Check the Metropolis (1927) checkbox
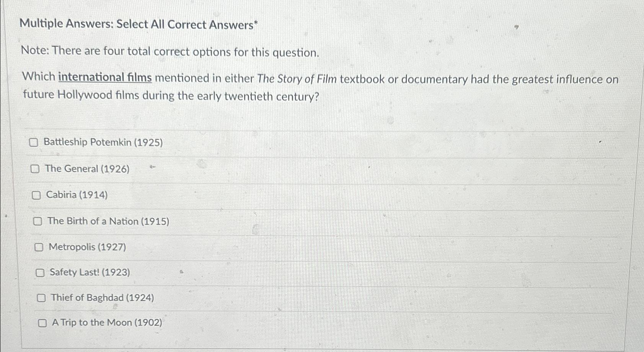The height and width of the screenshot is (352, 644). pyautogui.click(x=39, y=247)
